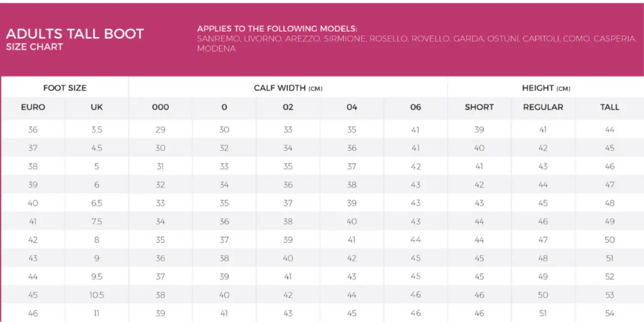
Task: Click the APPLIES TO THE FOLLOWING MODELS heading
Action: [x=277, y=29]
